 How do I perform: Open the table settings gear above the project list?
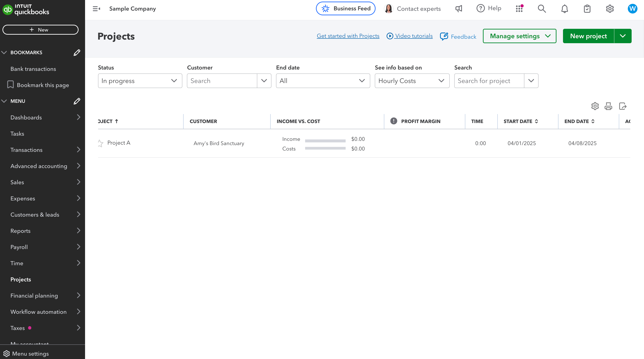pos(595,106)
